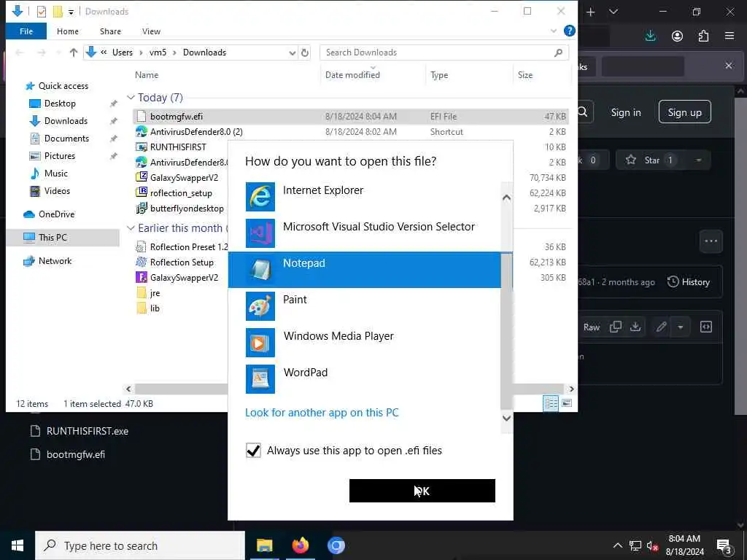Open new Firefox tab plus button
Image resolution: width=747 pixels, height=560 pixels.
[x=591, y=12]
